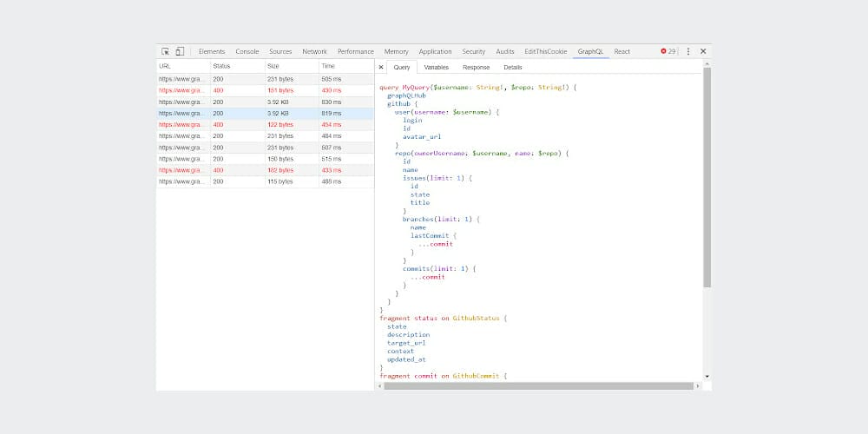868x434 pixels.
Task: Sort by the URL column header
Action: pyautogui.click(x=183, y=66)
